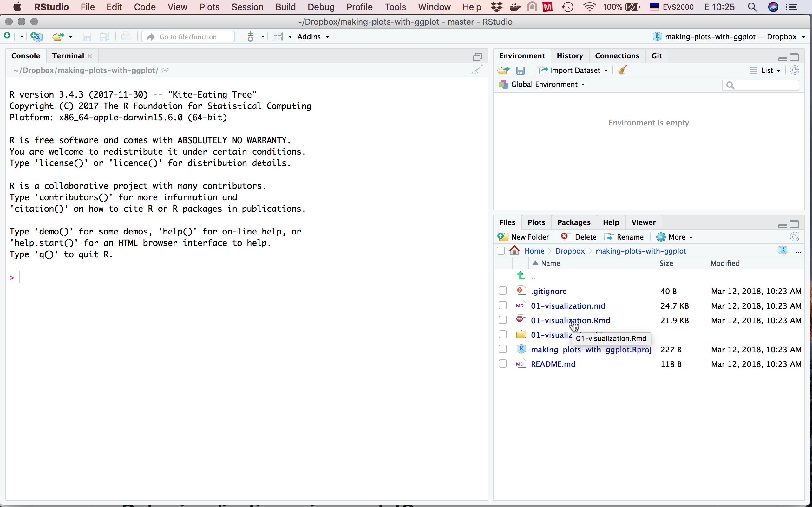Click the workspace panes grid icon
Image resolution: width=812 pixels, height=507 pixels.
[278, 36]
